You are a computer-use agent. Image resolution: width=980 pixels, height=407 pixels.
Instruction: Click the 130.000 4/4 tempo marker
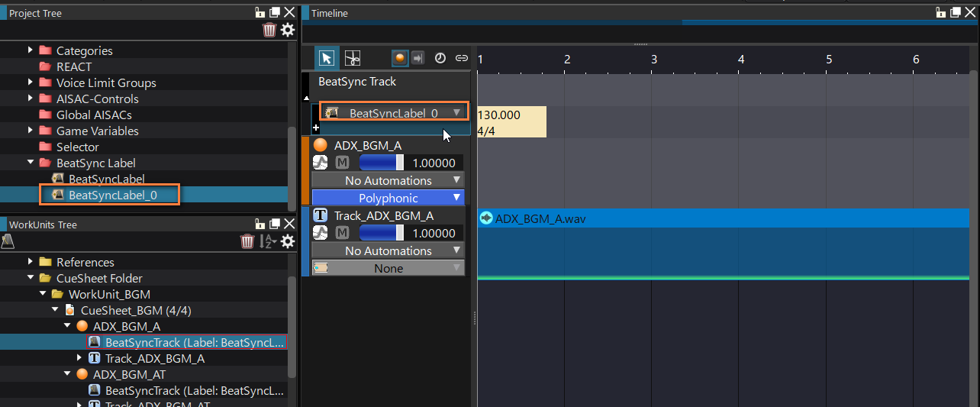(511, 122)
